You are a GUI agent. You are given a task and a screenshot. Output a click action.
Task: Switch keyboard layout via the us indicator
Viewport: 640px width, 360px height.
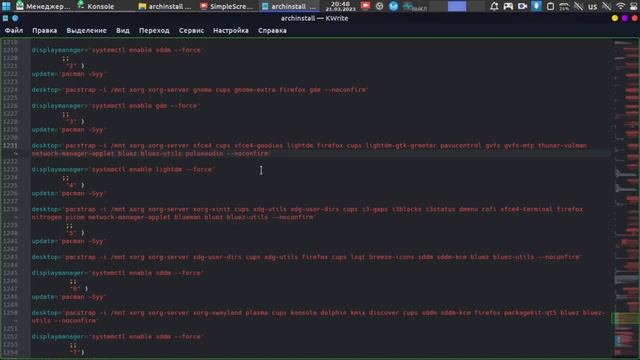point(592,6)
